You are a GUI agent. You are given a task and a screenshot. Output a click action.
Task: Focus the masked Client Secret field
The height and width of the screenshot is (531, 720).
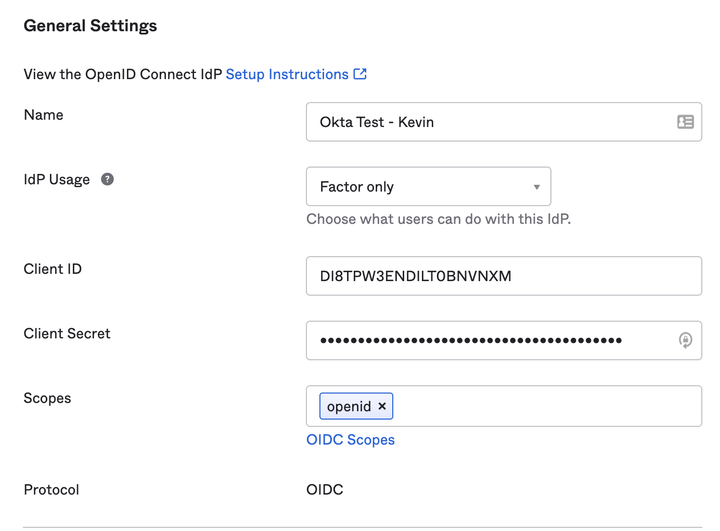point(490,340)
